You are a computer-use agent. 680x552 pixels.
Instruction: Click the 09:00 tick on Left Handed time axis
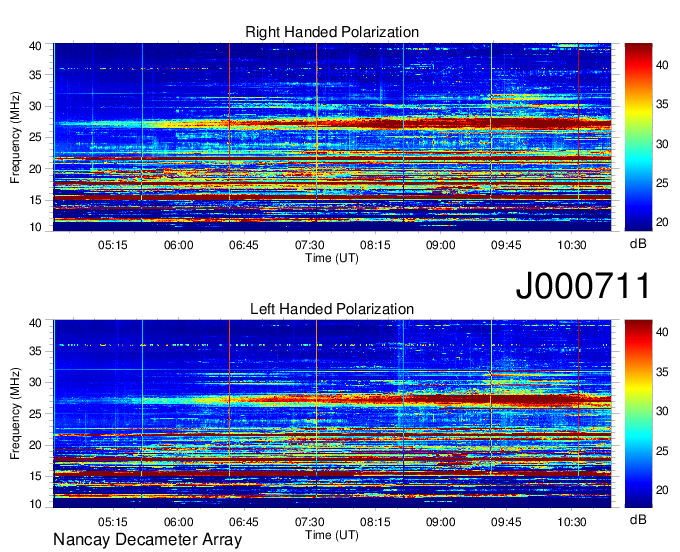point(441,522)
